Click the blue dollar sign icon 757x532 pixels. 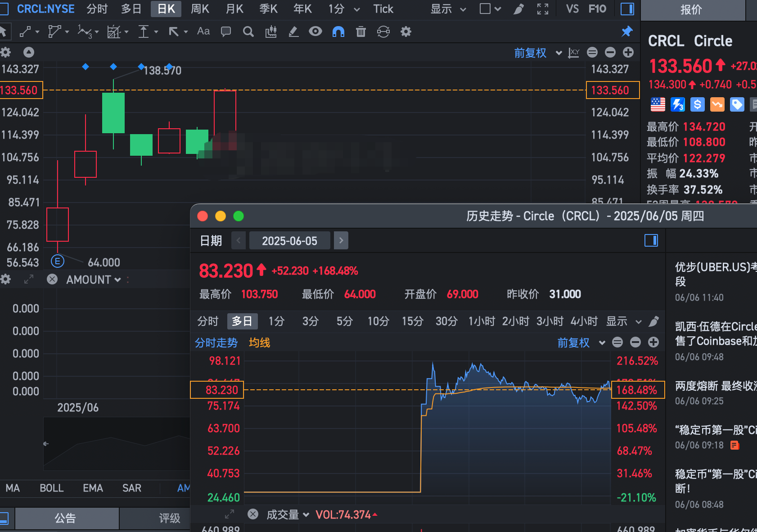point(698,104)
